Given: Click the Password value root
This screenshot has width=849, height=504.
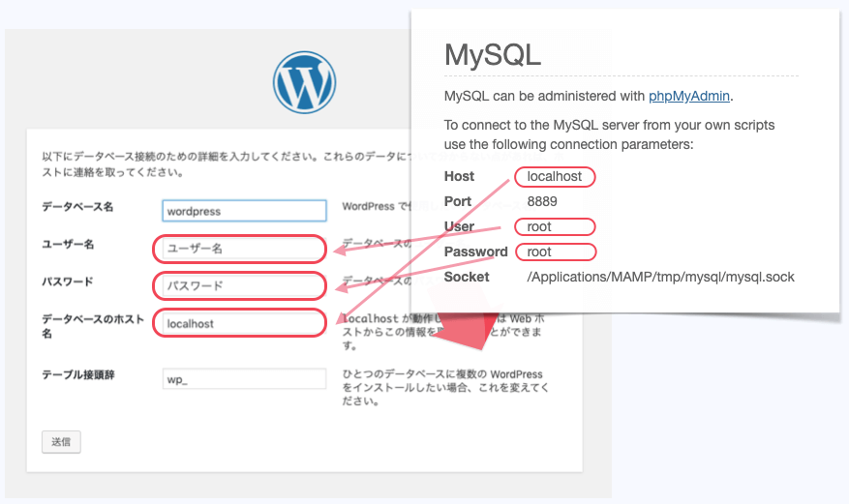Looking at the screenshot, I should point(539,252).
